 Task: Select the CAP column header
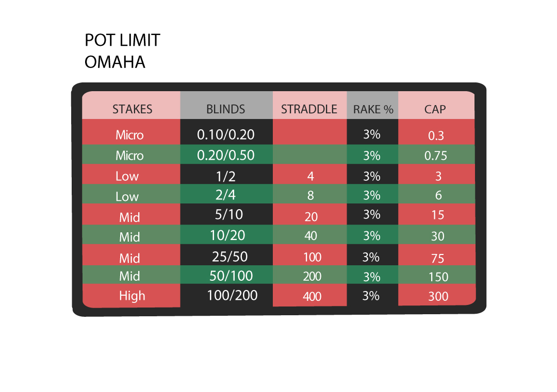(435, 109)
